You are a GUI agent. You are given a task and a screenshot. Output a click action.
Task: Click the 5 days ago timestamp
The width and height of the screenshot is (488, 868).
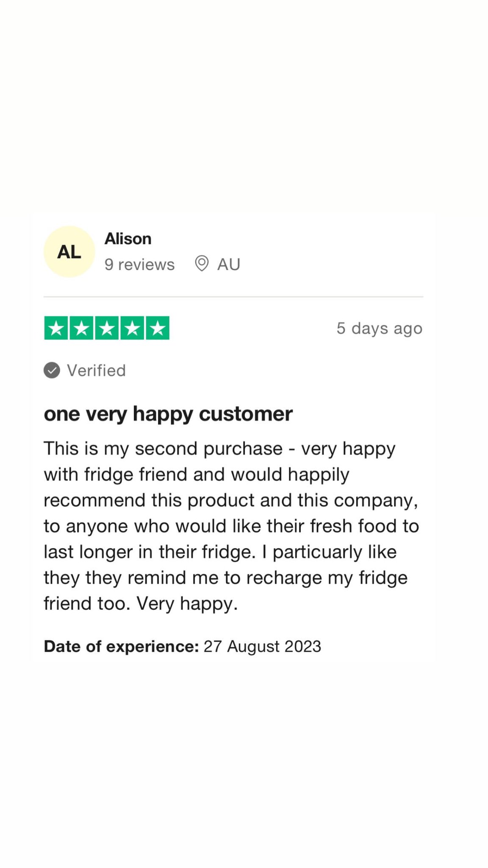pyautogui.click(x=380, y=328)
